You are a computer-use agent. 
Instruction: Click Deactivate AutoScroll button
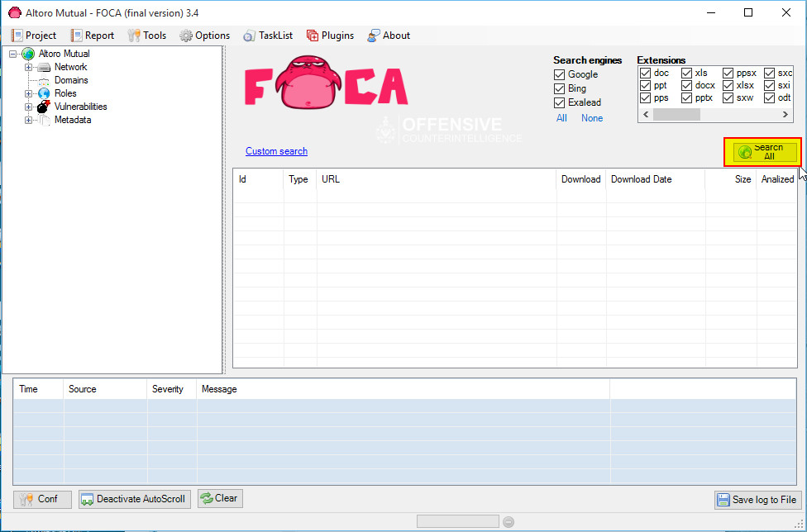click(x=134, y=499)
